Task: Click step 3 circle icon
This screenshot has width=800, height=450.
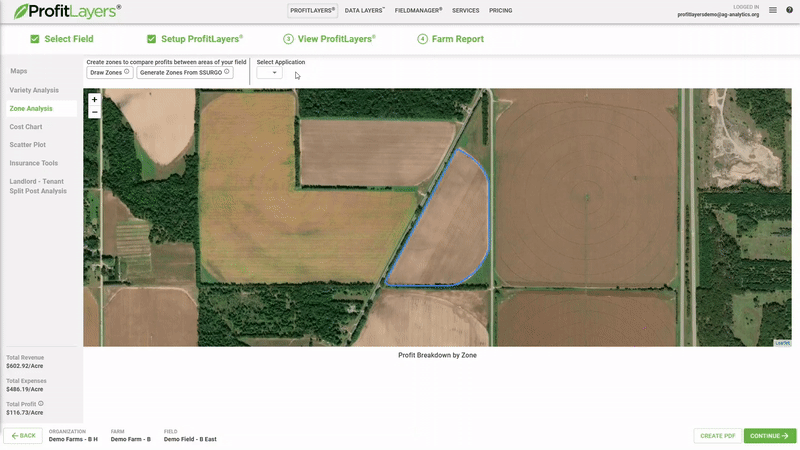Action: pyautogui.click(x=288, y=39)
